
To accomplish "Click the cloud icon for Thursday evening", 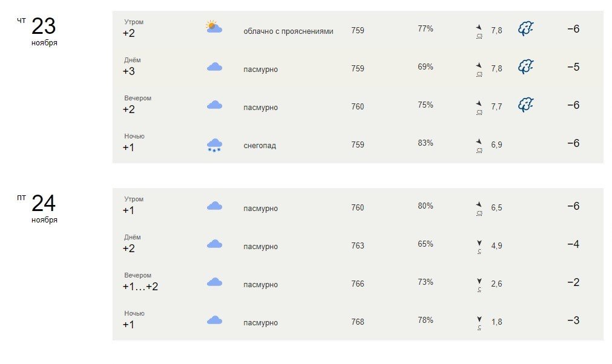I will [214, 105].
